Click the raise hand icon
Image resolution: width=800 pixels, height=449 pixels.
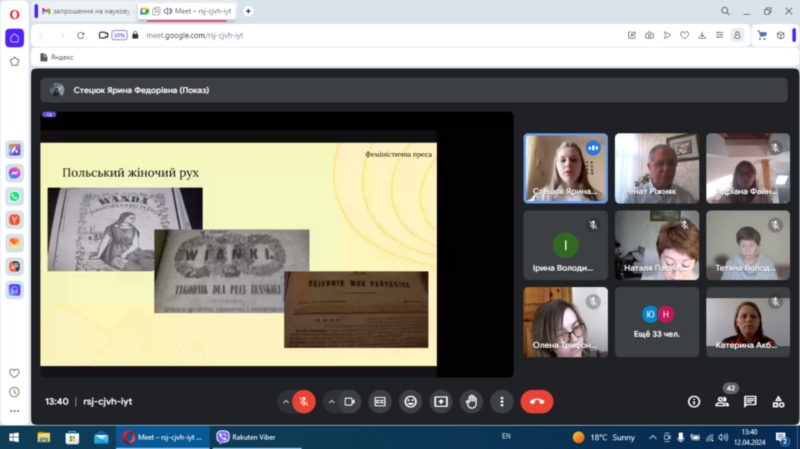coord(471,401)
